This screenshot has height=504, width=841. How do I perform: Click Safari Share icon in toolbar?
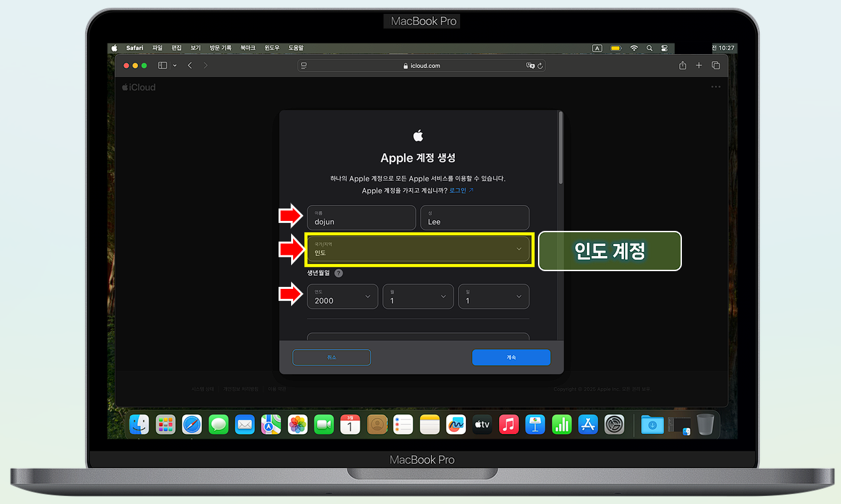[x=683, y=65]
